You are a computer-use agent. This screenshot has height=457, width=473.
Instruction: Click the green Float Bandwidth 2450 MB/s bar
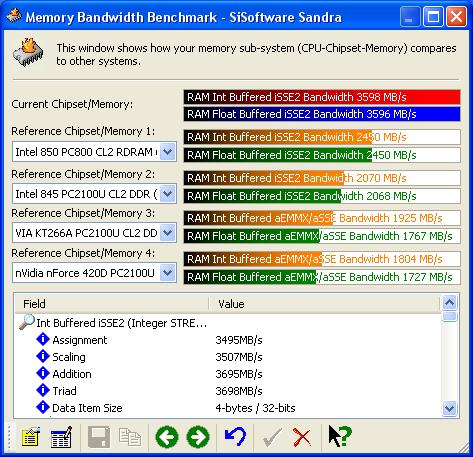click(x=322, y=155)
